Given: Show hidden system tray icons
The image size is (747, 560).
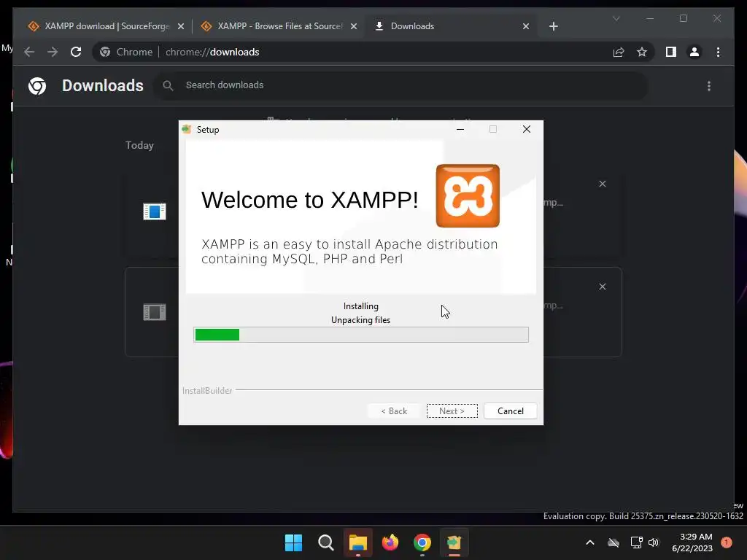Looking at the screenshot, I should click(589, 542).
